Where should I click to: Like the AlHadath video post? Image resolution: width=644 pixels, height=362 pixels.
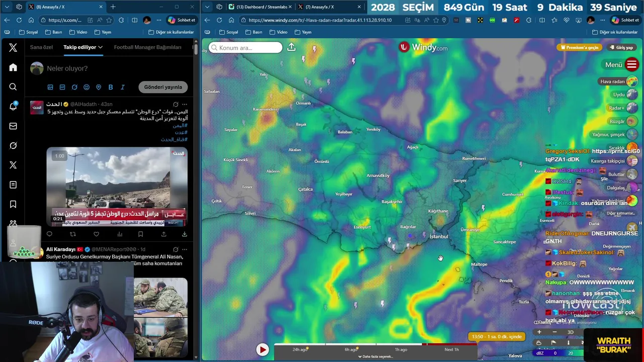pos(96,234)
